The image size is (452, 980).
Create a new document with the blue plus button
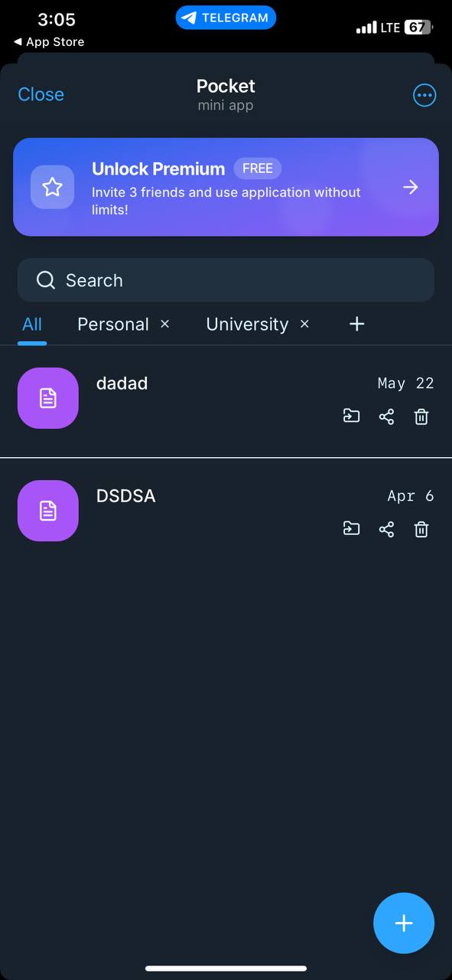(x=404, y=923)
